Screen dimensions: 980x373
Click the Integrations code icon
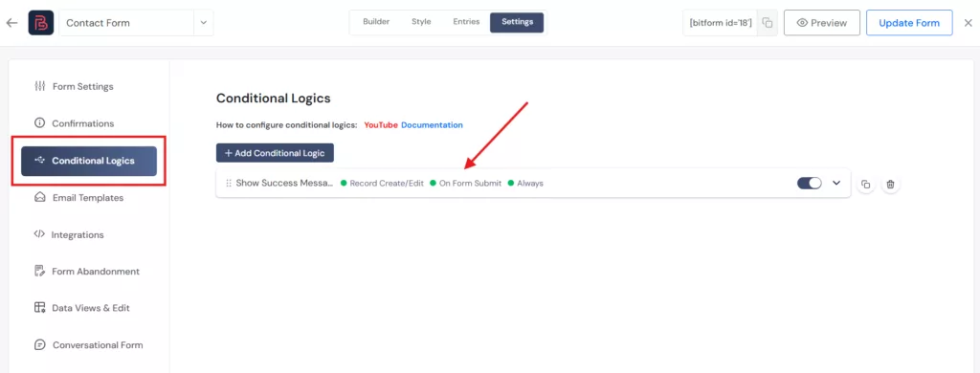point(39,234)
